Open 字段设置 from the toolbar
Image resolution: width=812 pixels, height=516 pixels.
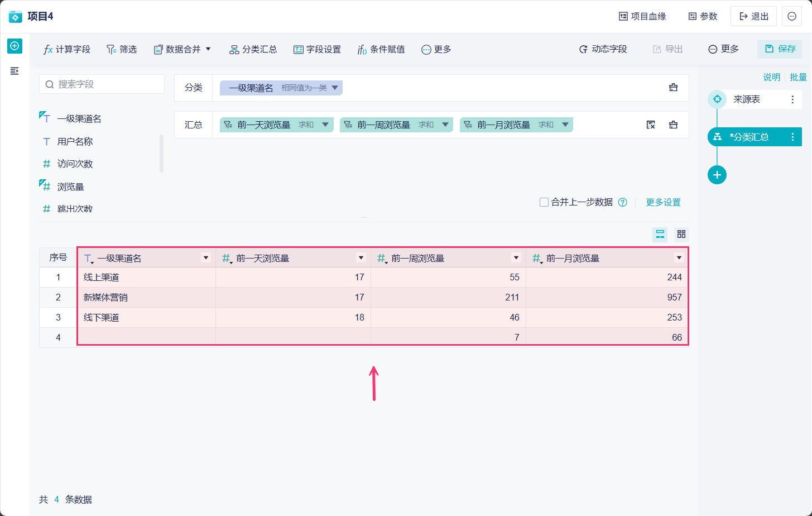tap(318, 49)
